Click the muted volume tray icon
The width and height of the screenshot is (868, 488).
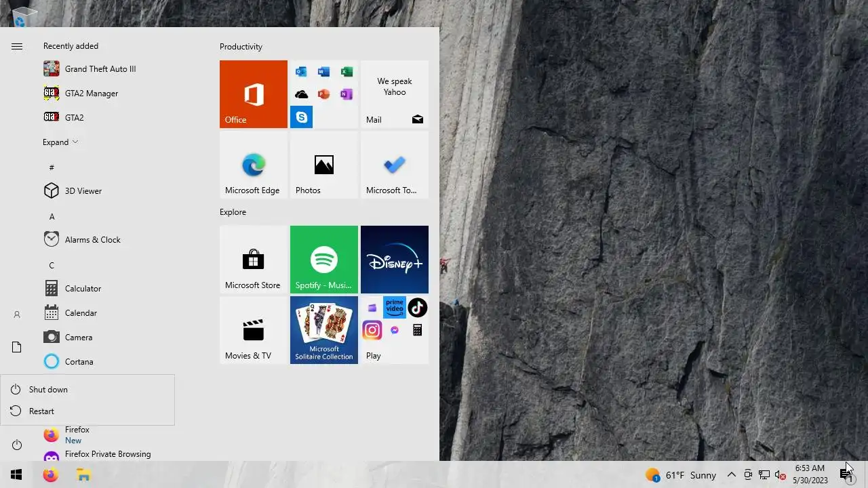pos(781,475)
